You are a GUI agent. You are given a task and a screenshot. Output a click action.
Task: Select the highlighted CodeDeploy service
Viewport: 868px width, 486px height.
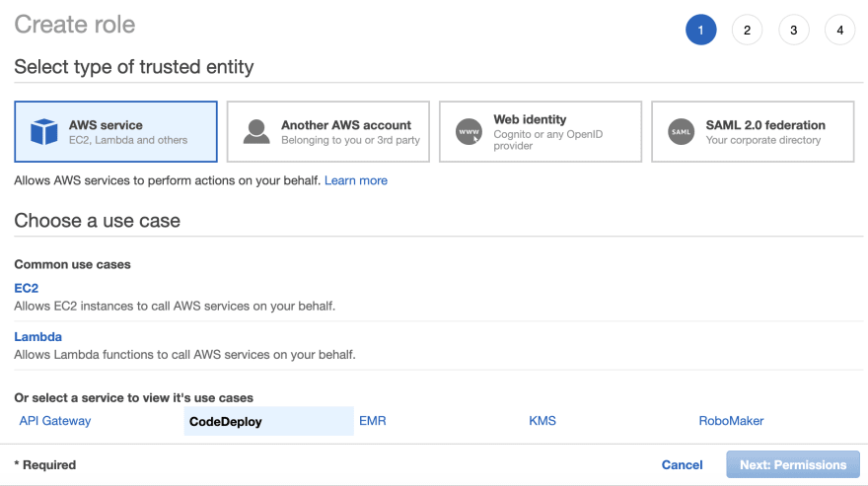269,421
